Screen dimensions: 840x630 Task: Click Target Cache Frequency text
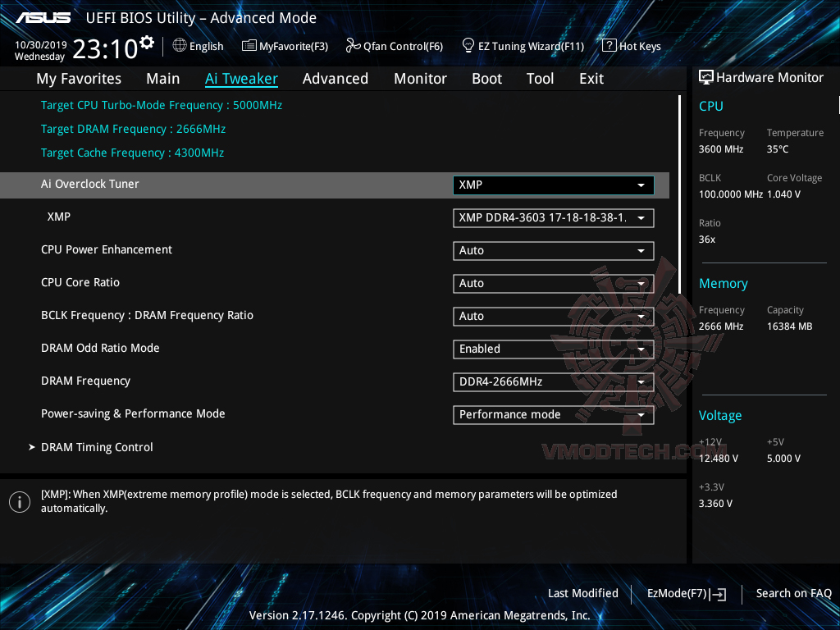pyautogui.click(x=132, y=153)
